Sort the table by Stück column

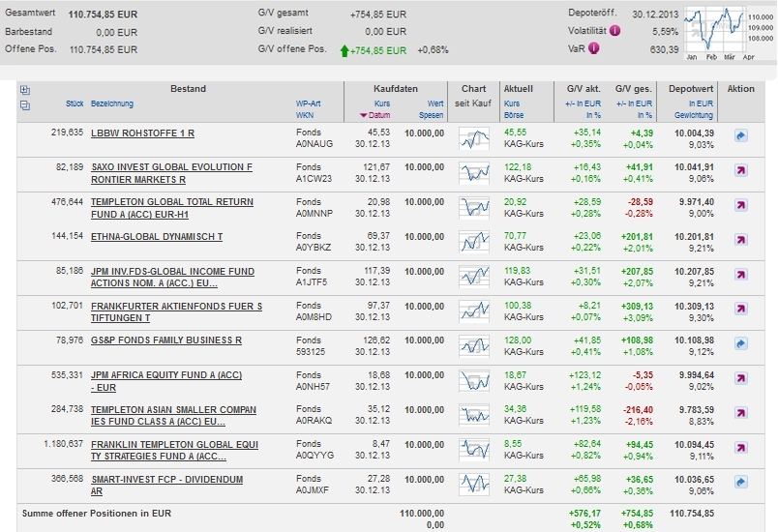tap(75, 103)
